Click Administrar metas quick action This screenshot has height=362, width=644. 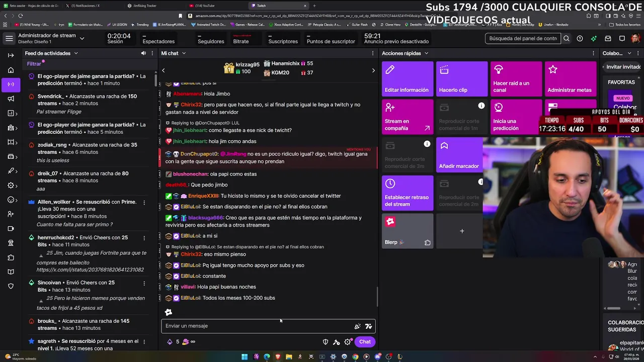pos(571,78)
